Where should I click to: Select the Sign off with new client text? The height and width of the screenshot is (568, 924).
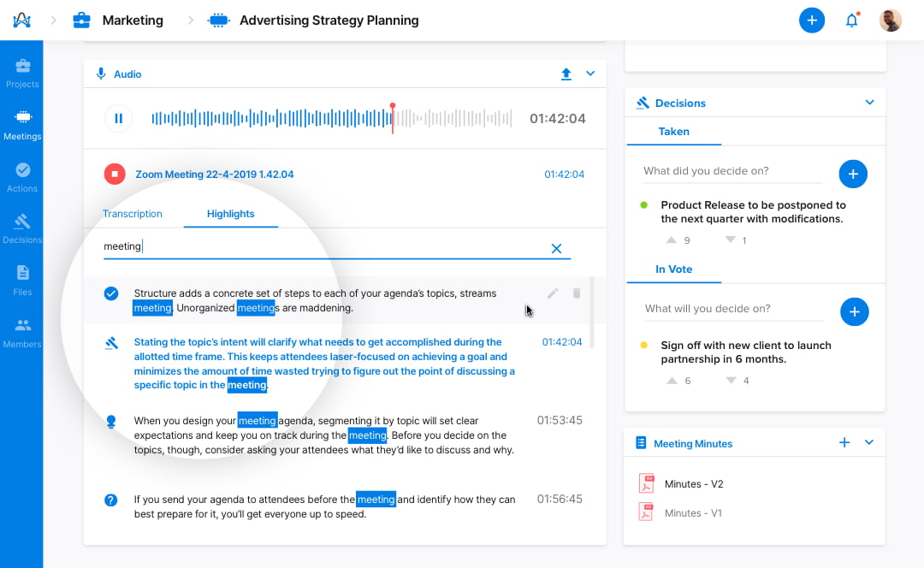746,352
